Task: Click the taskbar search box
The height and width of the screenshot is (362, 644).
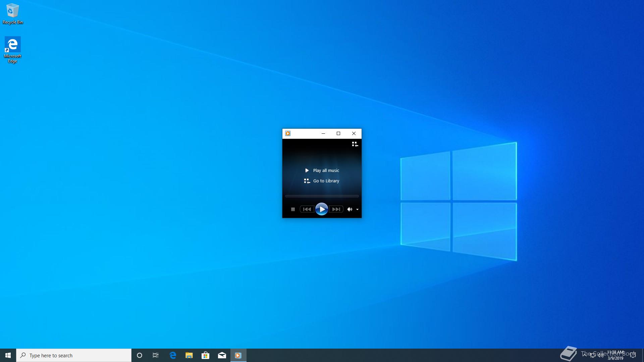Action: click(74, 355)
